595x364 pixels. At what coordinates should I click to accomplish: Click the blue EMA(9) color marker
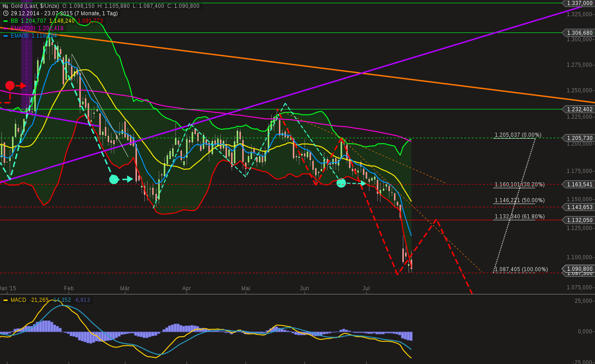pyautogui.click(x=6, y=36)
